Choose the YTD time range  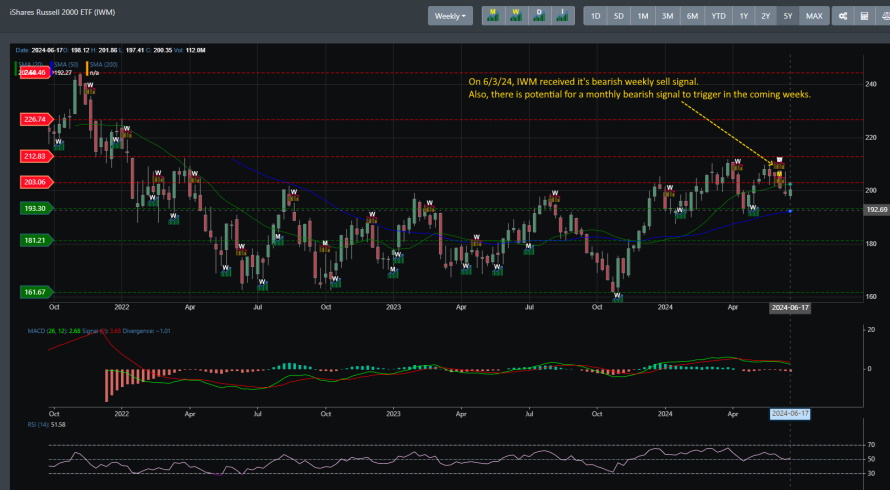pos(719,16)
